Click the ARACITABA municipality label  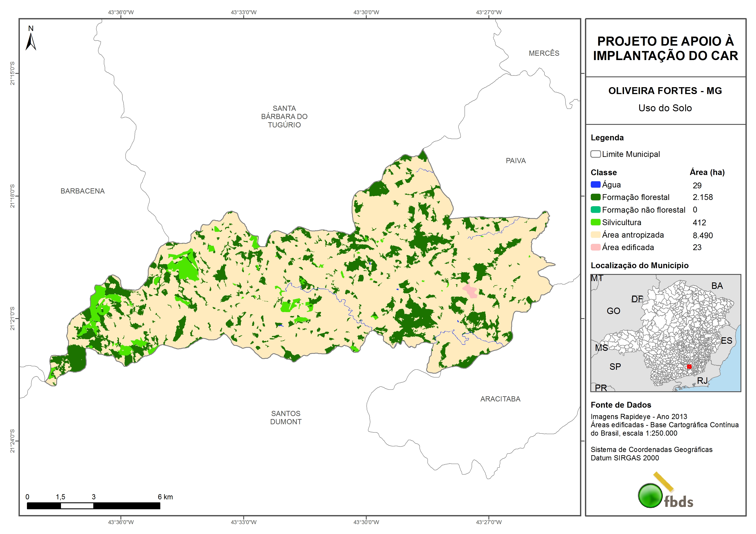click(500, 399)
